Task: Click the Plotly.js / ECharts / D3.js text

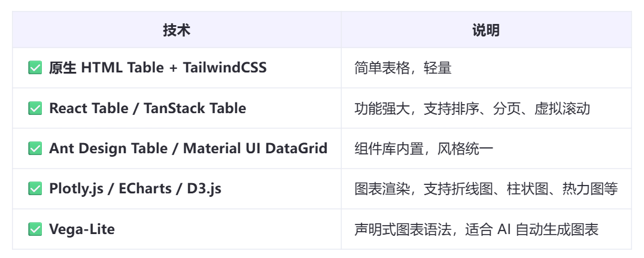Action: [x=135, y=189]
